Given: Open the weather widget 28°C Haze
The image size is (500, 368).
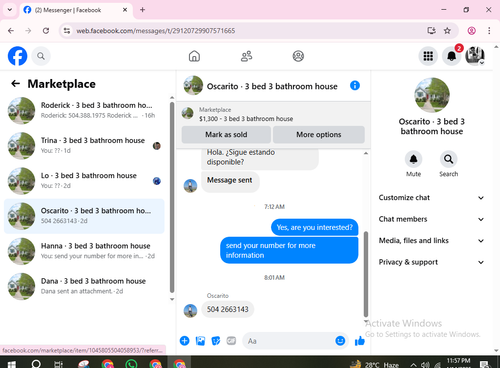Looking at the screenshot, I should tap(375, 364).
